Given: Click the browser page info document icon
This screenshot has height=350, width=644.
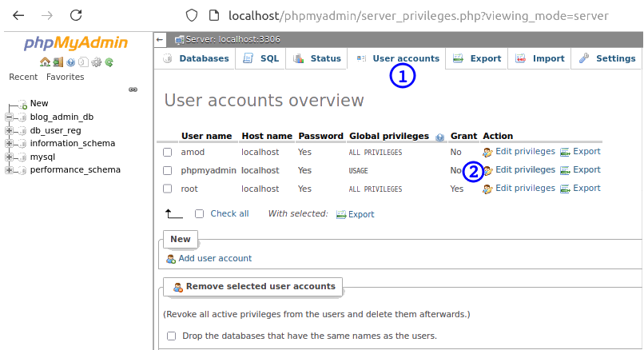Looking at the screenshot, I should coord(214,16).
